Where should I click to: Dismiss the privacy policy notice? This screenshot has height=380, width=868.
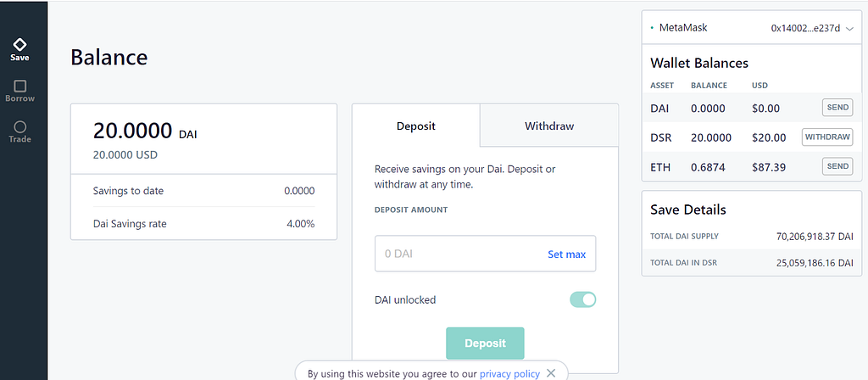pos(551,373)
